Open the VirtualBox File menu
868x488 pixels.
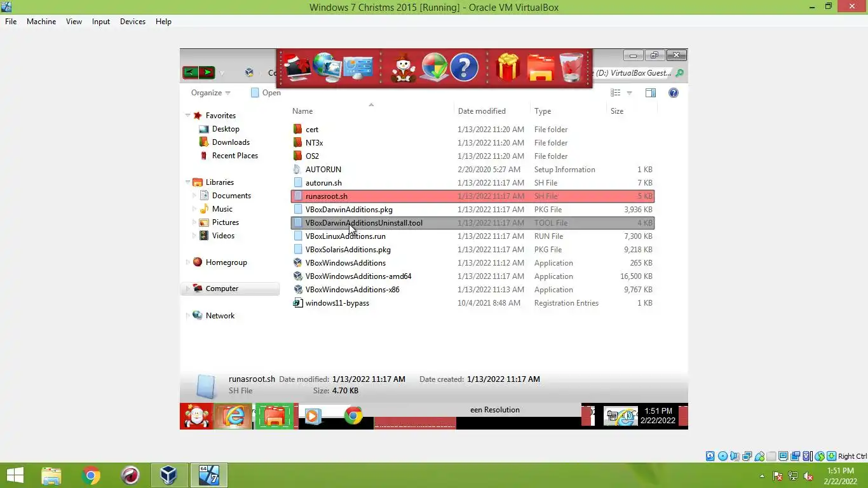(11, 21)
